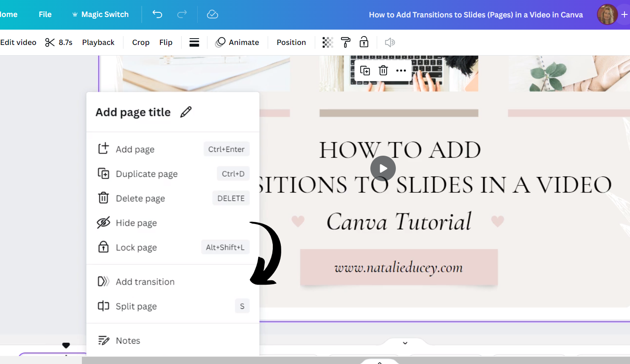
Task: Edit page title with pencil icon
Action: pos(186,112)
